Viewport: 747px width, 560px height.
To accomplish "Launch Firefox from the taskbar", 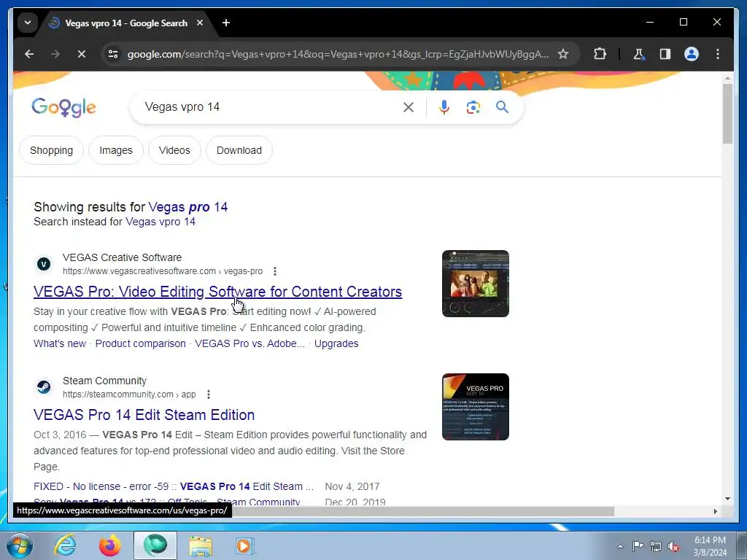I will click(x=109, y=545).
